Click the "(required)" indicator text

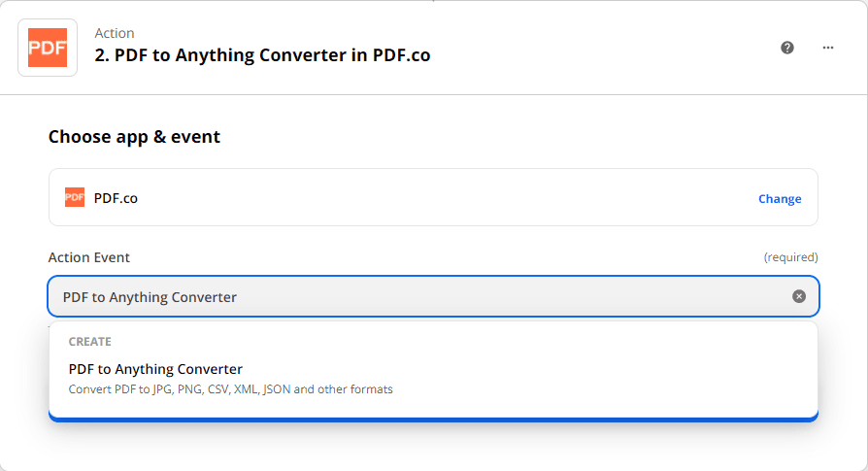pyautogui.click(x=790, y=257)
